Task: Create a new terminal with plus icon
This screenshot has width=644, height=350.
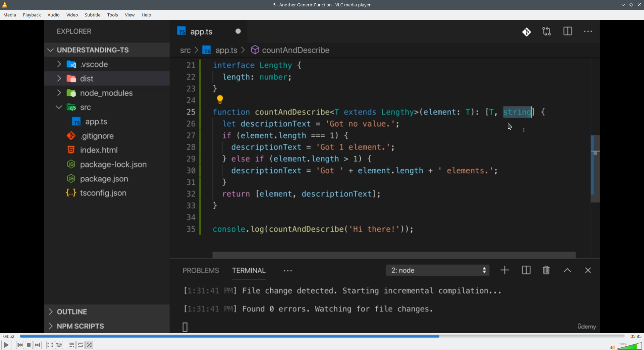Action: 505,270
